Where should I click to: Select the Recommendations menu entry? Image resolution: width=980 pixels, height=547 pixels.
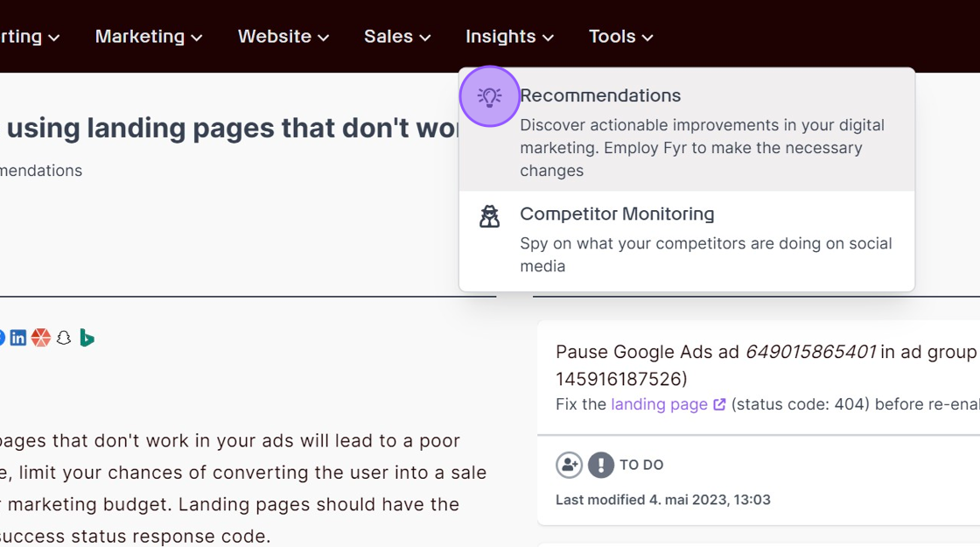click(x=687, y=130)
